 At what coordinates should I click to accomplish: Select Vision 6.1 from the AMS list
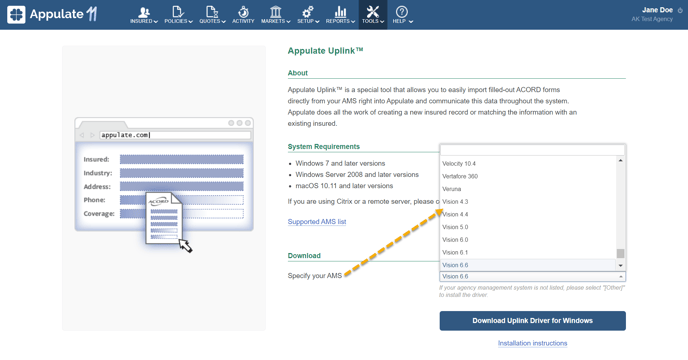(528, 253)
